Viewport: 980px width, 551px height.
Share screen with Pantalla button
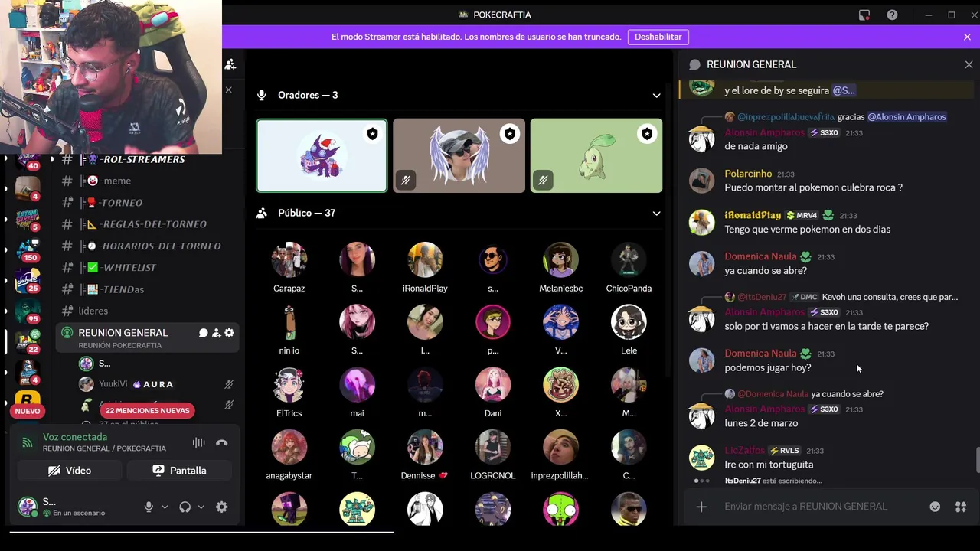[x=179, y=471]
